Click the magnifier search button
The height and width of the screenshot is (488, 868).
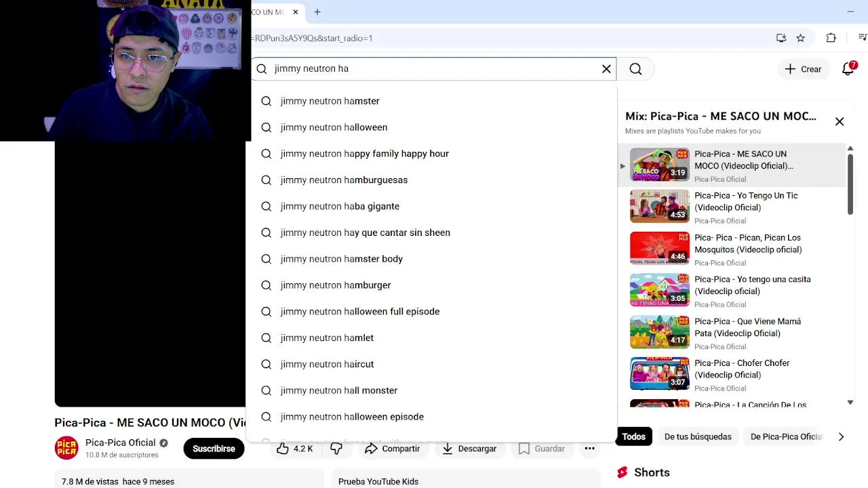click(x=635, y=68)
